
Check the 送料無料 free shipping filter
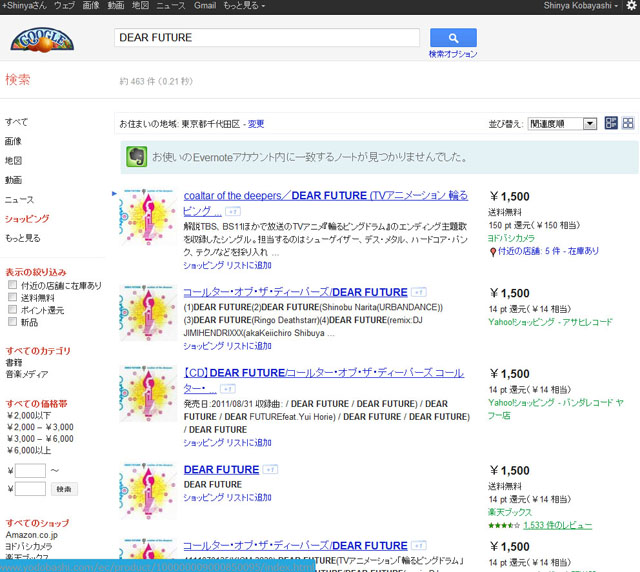12,298
